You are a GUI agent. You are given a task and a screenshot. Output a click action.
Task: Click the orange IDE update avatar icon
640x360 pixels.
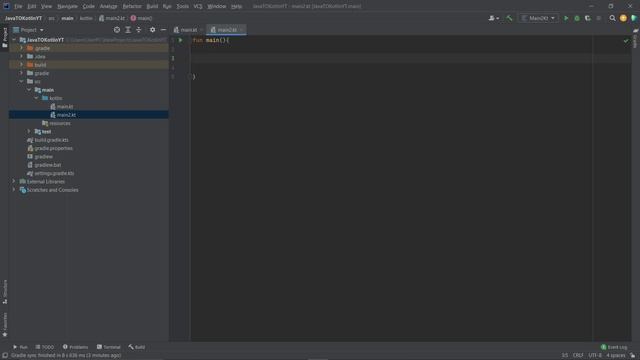[x=623, y=18]
